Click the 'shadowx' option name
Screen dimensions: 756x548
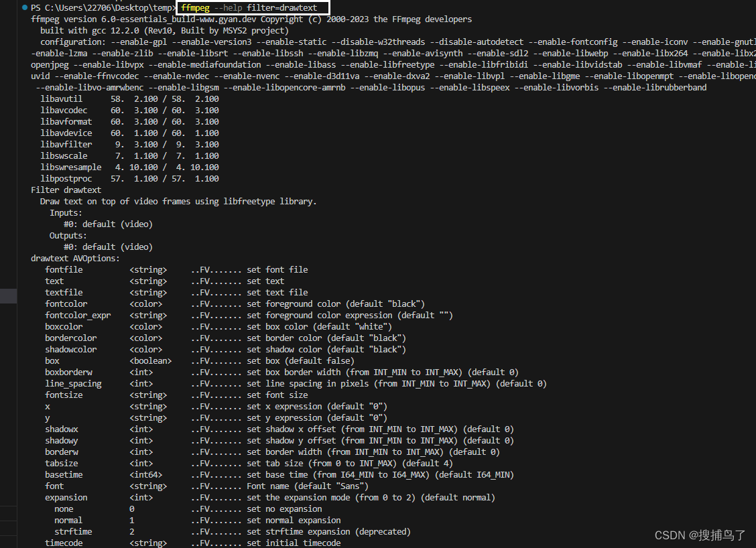pos(61,429)
